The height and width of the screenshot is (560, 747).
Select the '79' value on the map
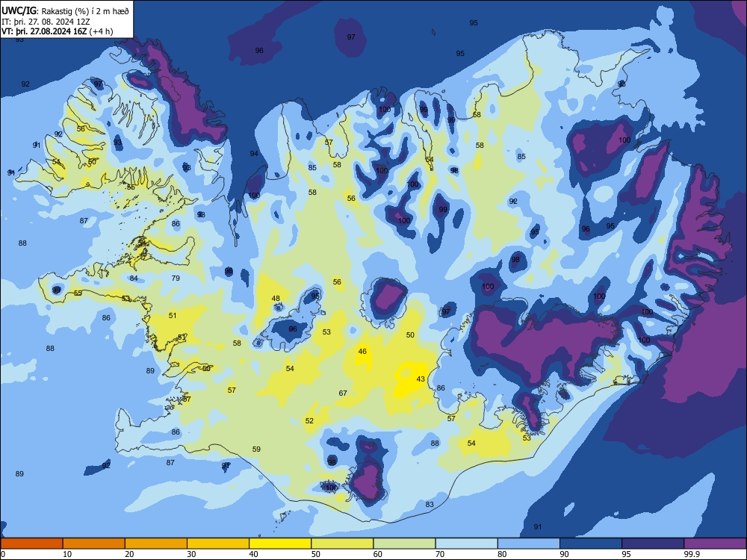pos(176,278)
